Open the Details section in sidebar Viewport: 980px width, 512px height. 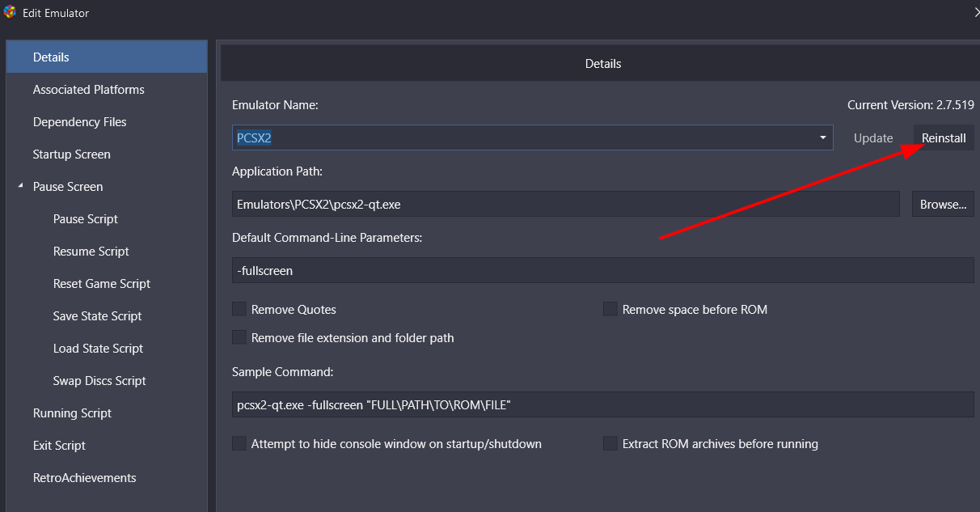(107, 57)
